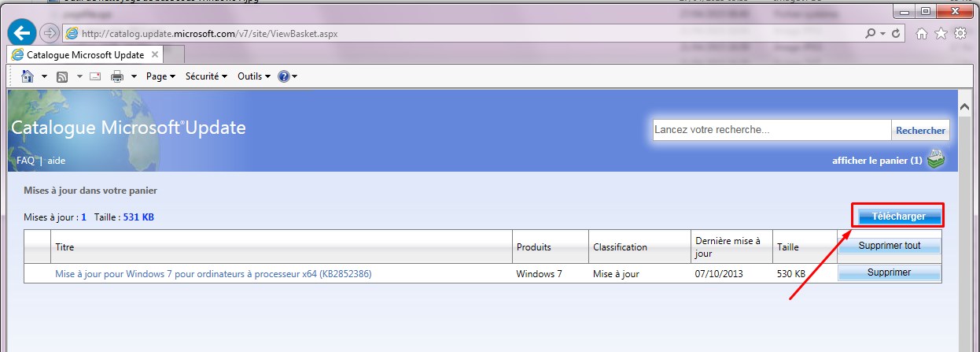The image size is (980, 352).
Task: Open the Tools gear icon
Action: [x=959, y=34]
